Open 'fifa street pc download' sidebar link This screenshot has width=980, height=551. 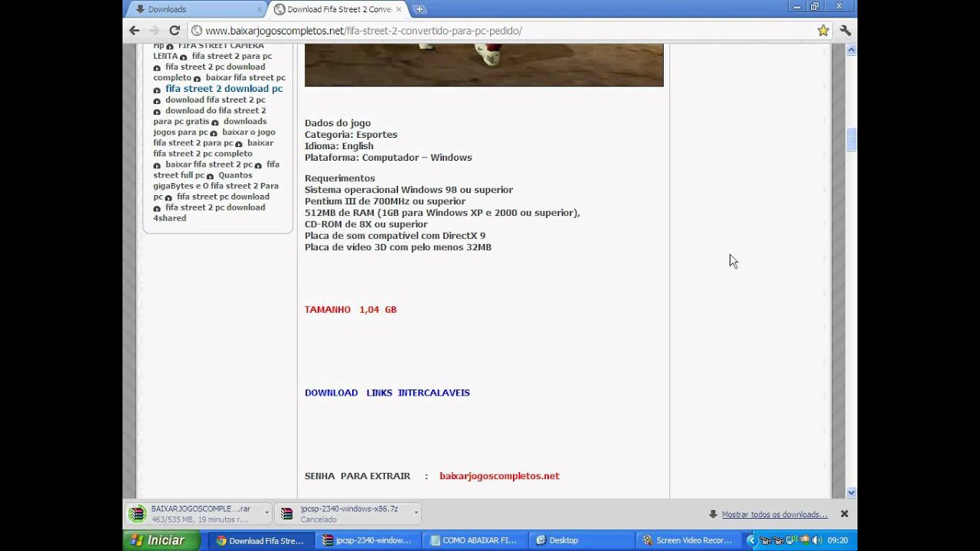pos(223,197)
